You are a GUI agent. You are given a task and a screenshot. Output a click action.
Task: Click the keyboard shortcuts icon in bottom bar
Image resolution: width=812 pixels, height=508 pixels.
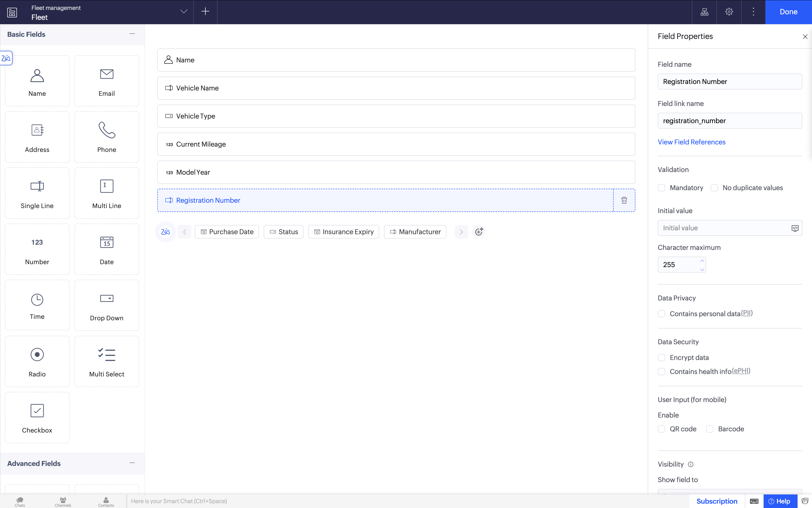tap(754, 501)
